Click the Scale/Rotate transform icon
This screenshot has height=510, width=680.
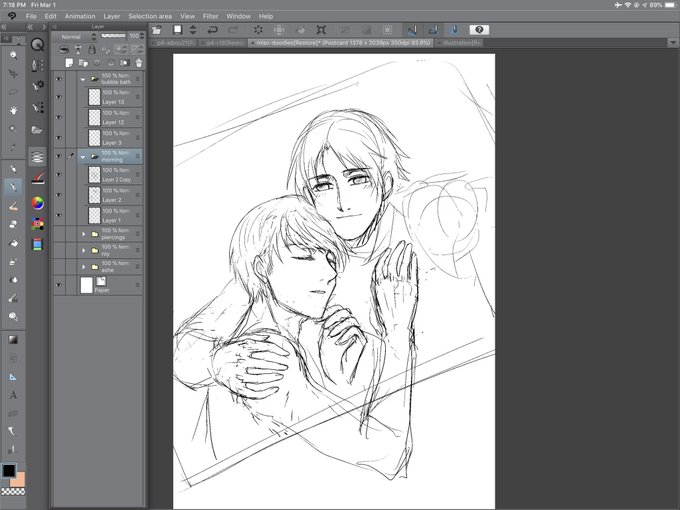321,29
